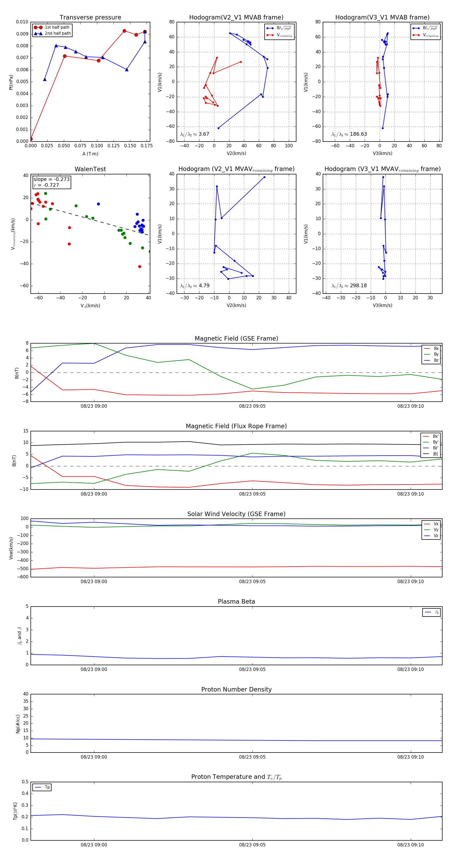Click the '|B|' legend entry in flux rope plot
This screenshot has height=868, width=473.
point(431,454)
